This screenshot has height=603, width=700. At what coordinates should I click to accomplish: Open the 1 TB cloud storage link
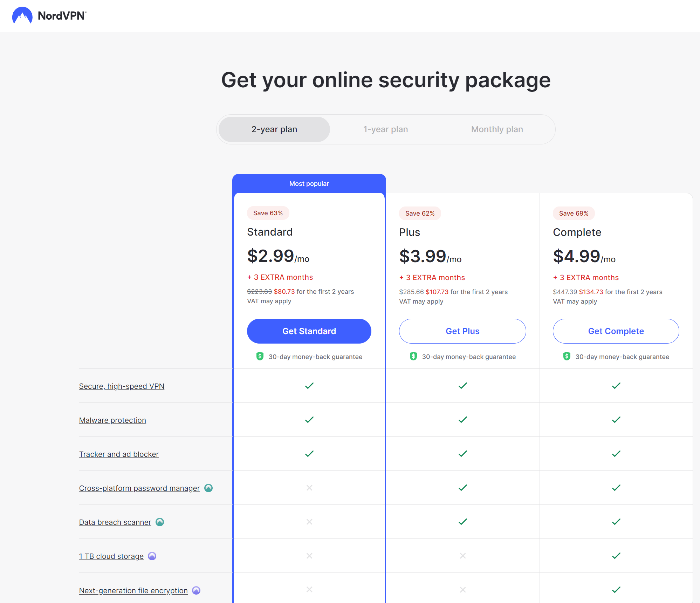point(111,556)
